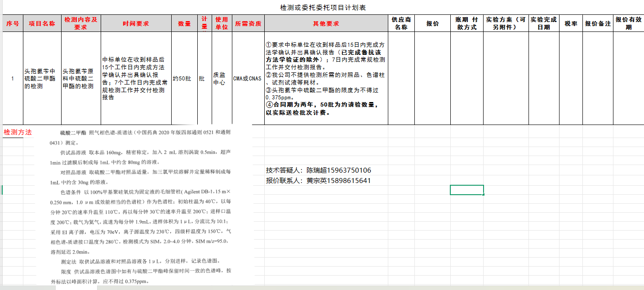Viewport: 644px width, 290px height.
Task: Select the 税率 header cell
Action: coord(571,23)
